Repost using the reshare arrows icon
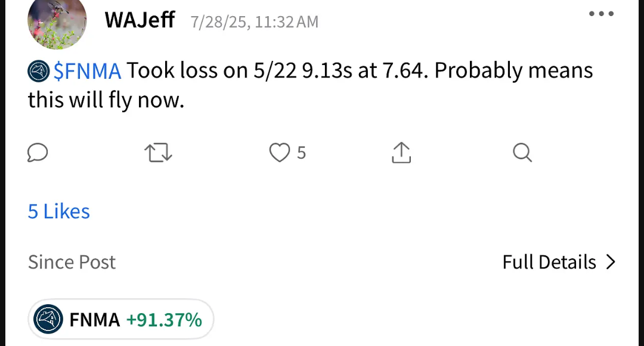Screen dimensions: 644x346 coord(158,153)
